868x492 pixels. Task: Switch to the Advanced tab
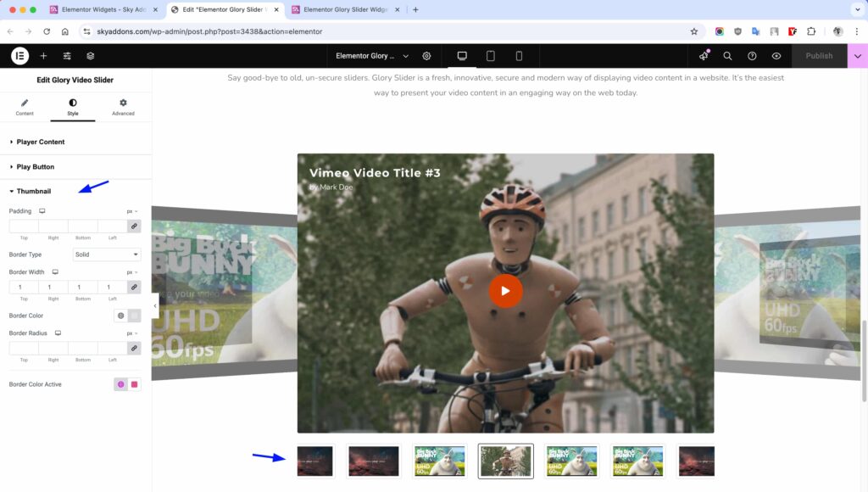tap(123, 107)
